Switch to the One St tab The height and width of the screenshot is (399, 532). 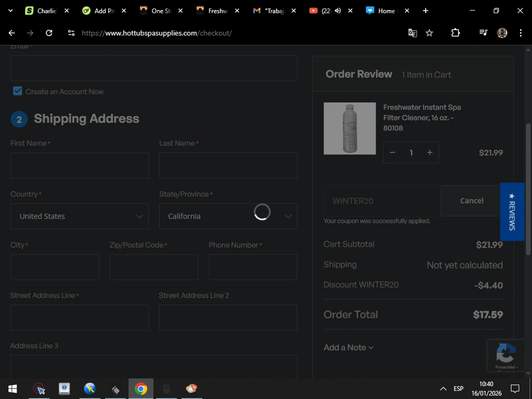coord(156,11)
